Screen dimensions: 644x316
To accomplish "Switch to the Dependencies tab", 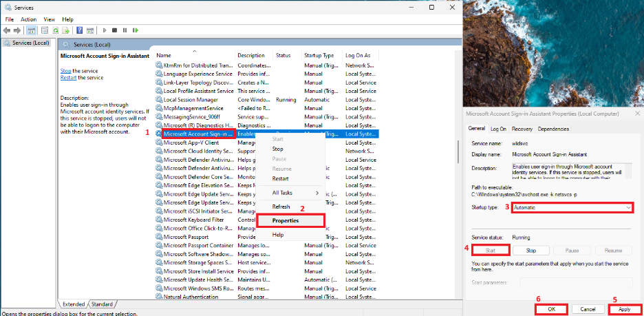I will click(553, 129).
